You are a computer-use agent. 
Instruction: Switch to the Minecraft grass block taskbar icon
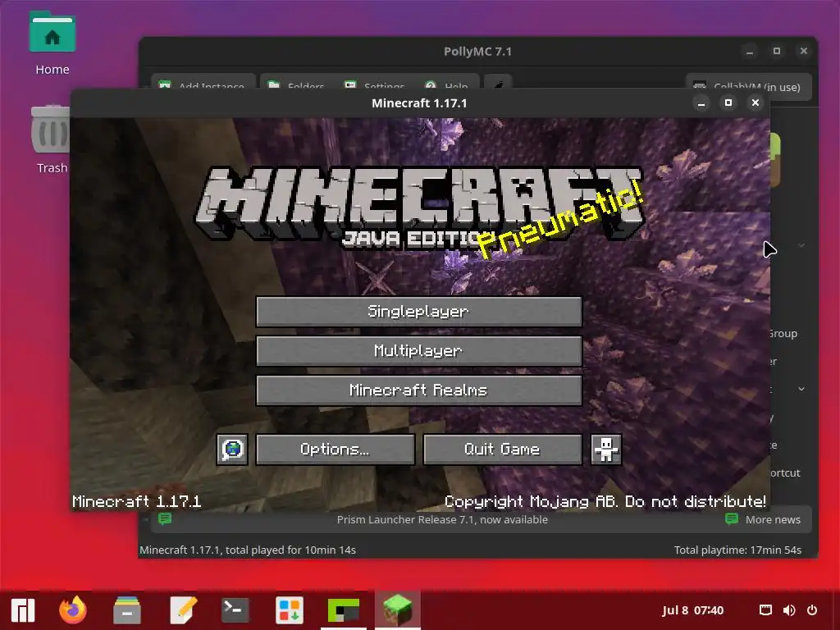(x=398, y=610)
